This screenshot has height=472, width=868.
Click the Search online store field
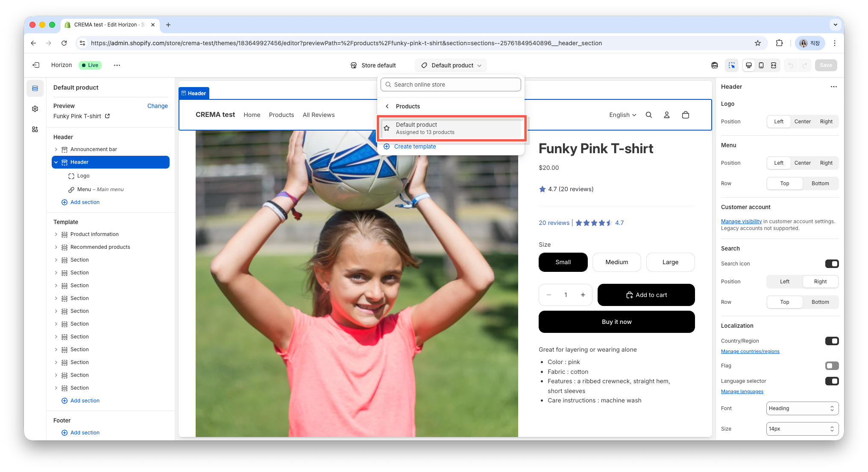451,84
